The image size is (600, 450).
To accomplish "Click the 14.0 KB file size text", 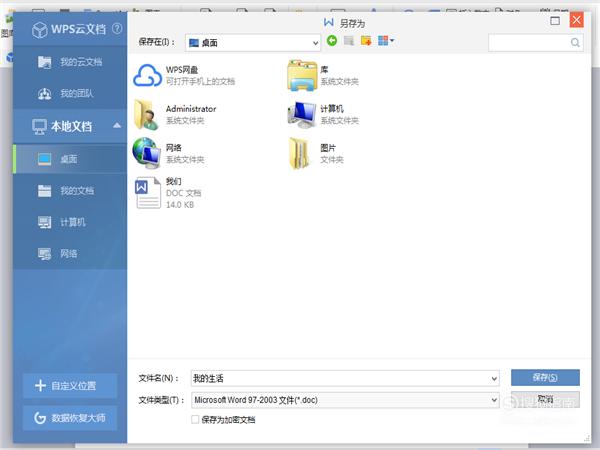I will 180,205.
